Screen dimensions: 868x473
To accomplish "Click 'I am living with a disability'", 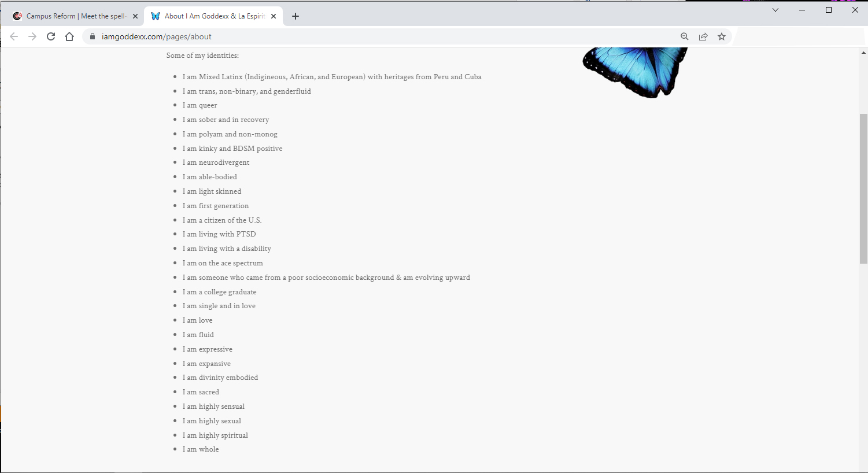I will point(227,249).
